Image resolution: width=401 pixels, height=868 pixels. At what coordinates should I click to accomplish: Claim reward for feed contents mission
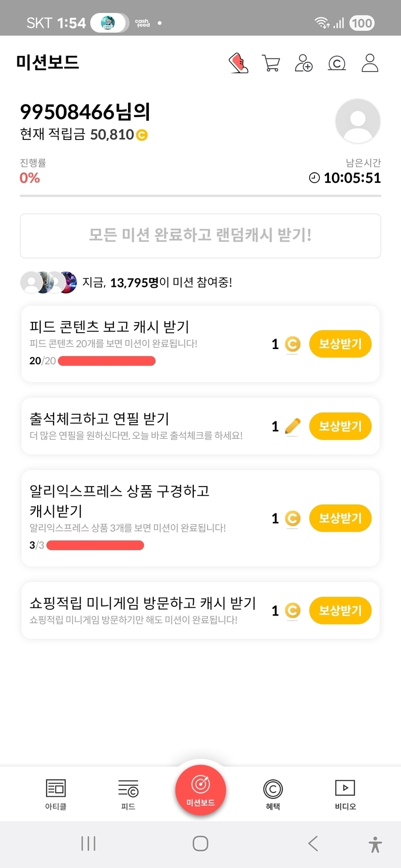tap(340, 344)
